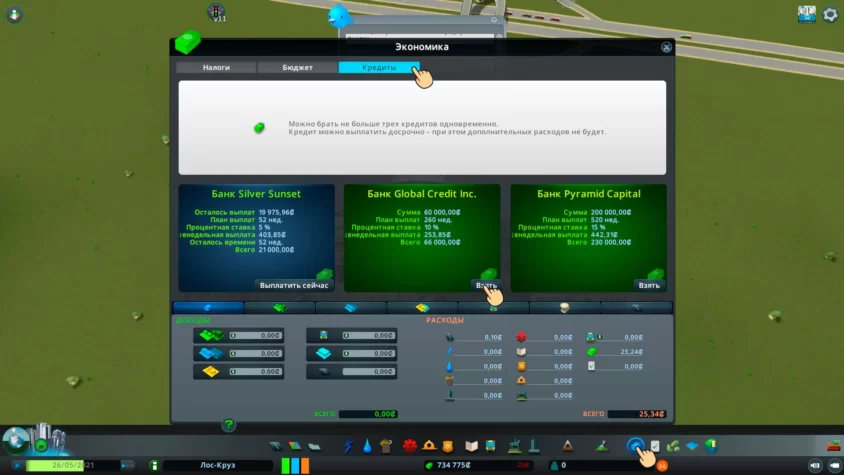Click the total income value 0,00₡ in green
Image resolution: width=844 pixels, height=475 pixels.
368,414
